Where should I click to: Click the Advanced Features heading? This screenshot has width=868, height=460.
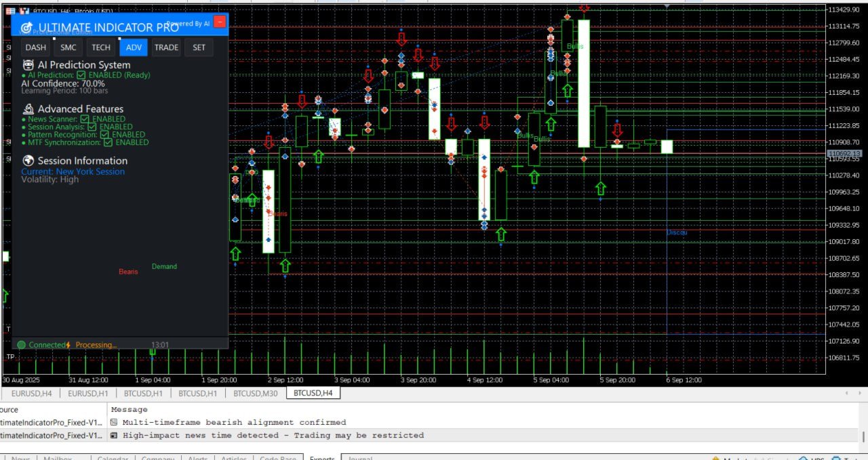(x=81, y=108)
